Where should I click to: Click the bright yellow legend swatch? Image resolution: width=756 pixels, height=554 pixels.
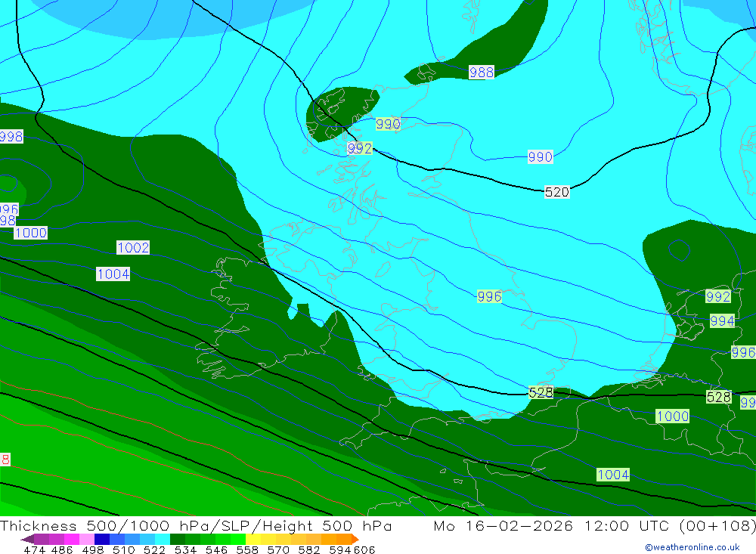point(253,539)
